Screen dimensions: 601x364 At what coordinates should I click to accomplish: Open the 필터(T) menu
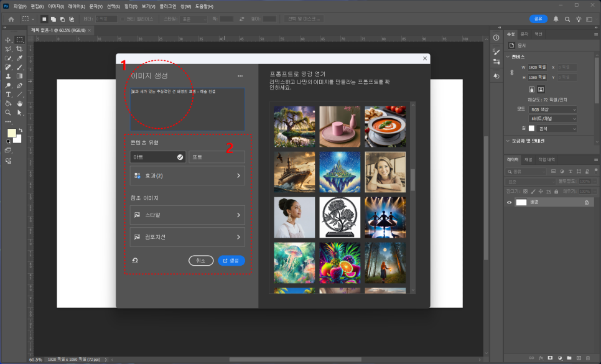click(131, 6)
